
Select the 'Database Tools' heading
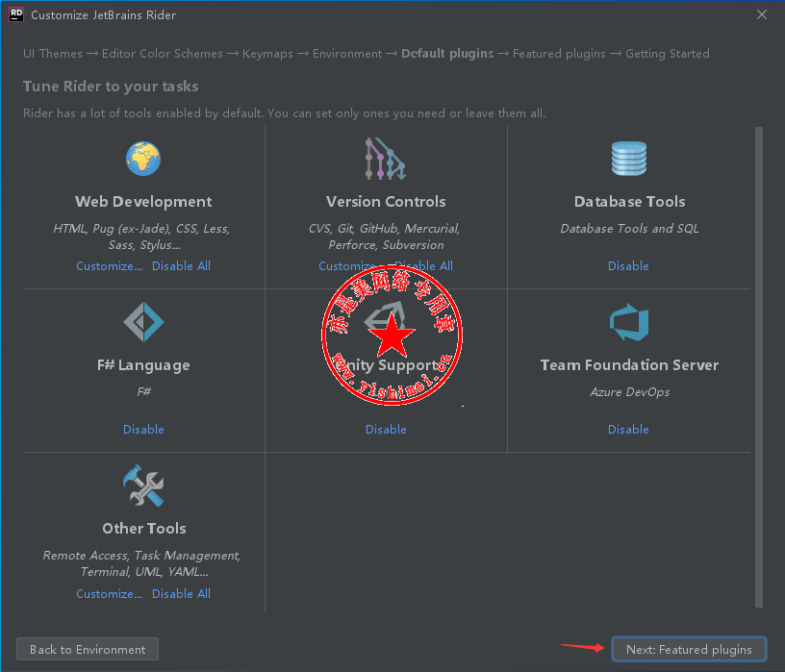pyautogui.click(x=629, y=202)
